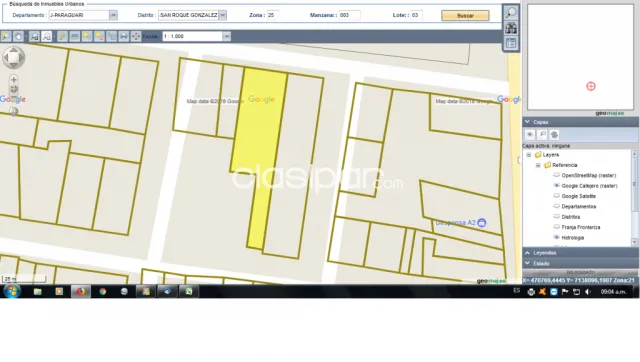Click the clock showing 09:04 a.m.

[x=613, y=292]
